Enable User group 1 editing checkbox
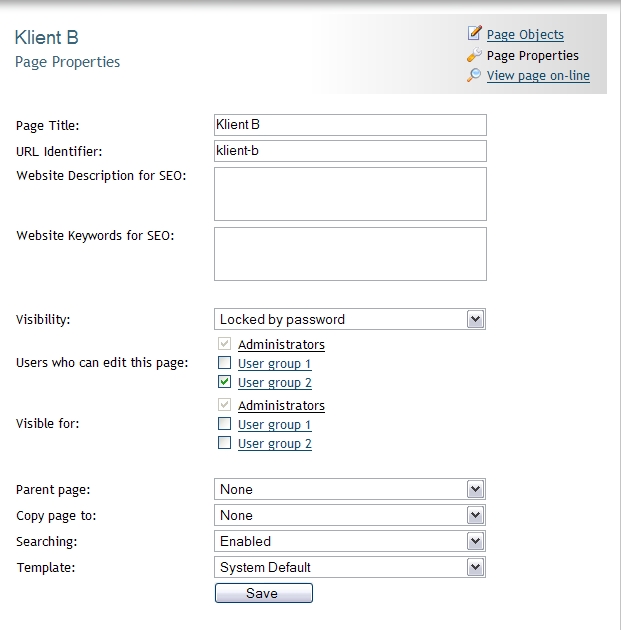621x630 pixels. coord(225,363)
